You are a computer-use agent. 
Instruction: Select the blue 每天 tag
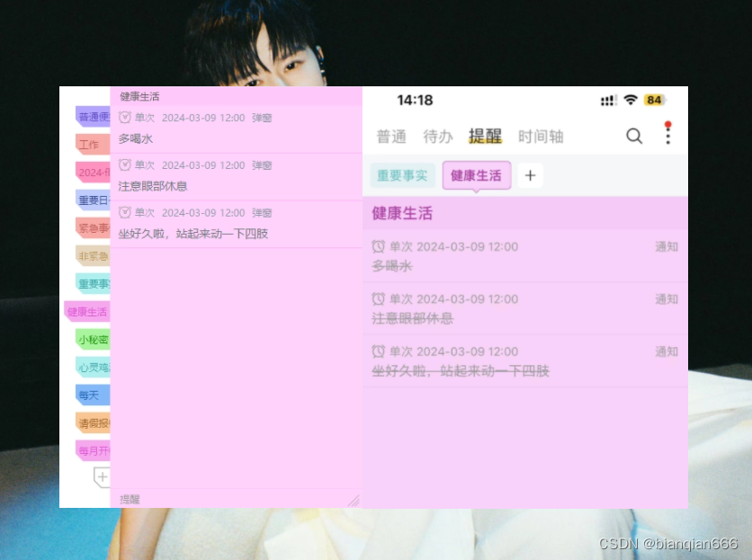[93, 396]
